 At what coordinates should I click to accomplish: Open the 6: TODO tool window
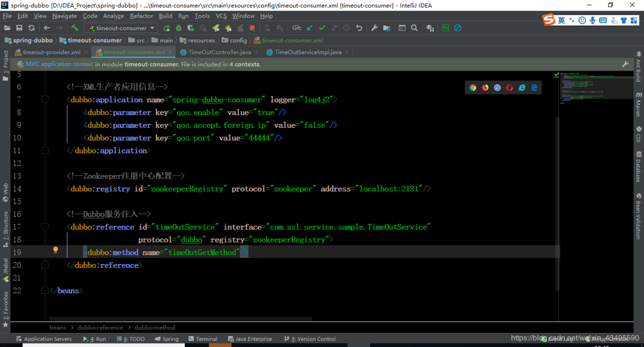[x=131, y=339]
